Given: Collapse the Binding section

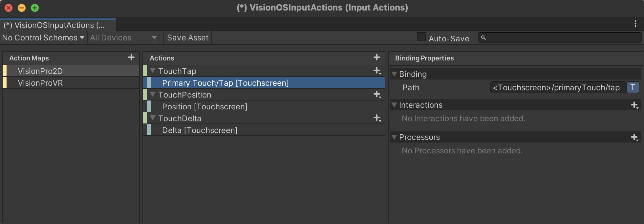Looking at the screenshot, I should pyautogui.click(x=394, y=74).
